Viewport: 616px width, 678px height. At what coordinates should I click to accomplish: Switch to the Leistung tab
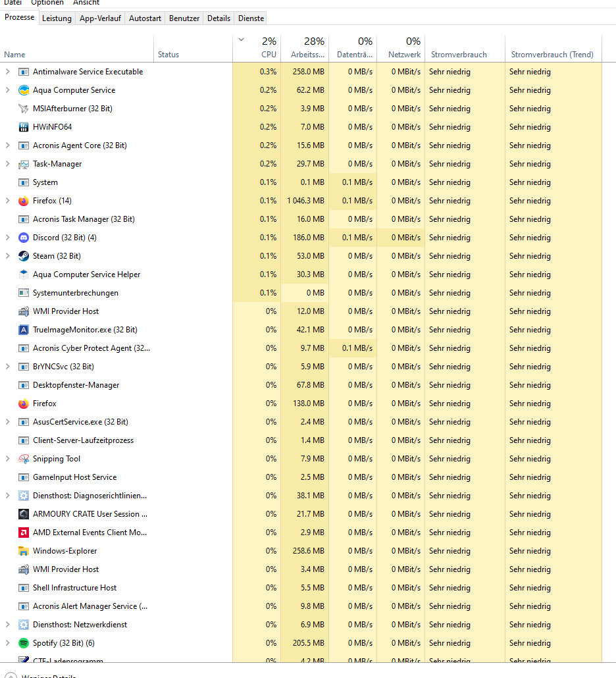click(57, 18)
